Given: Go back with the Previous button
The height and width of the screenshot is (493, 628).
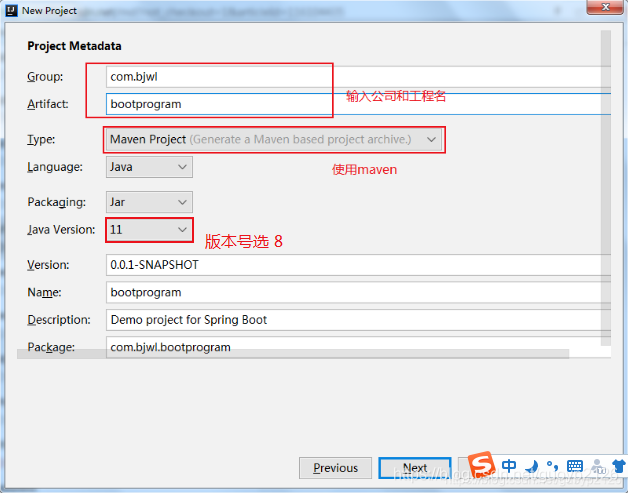Looking at the screenshot, I should [335, 468].
